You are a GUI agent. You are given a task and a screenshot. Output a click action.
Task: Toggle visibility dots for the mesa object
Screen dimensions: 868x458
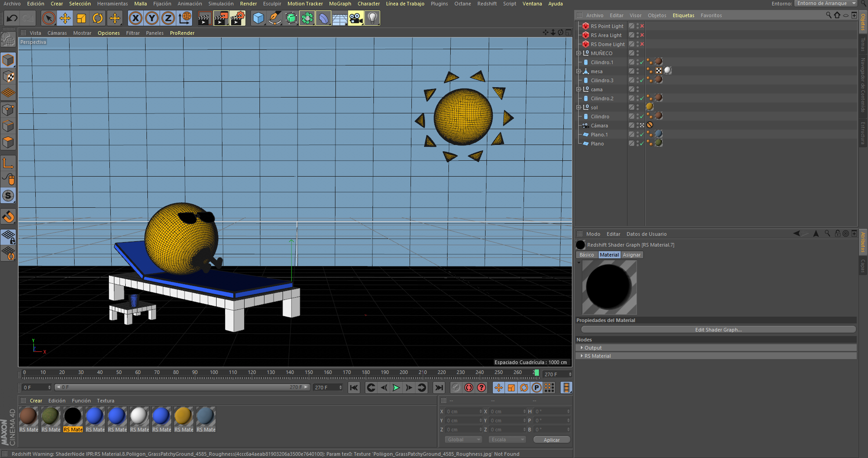tap(637, 71)
